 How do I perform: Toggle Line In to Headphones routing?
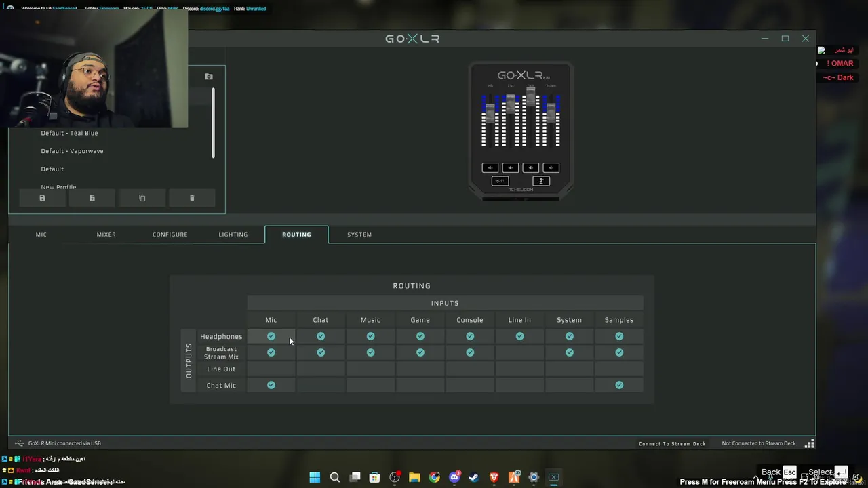[519, 336]
